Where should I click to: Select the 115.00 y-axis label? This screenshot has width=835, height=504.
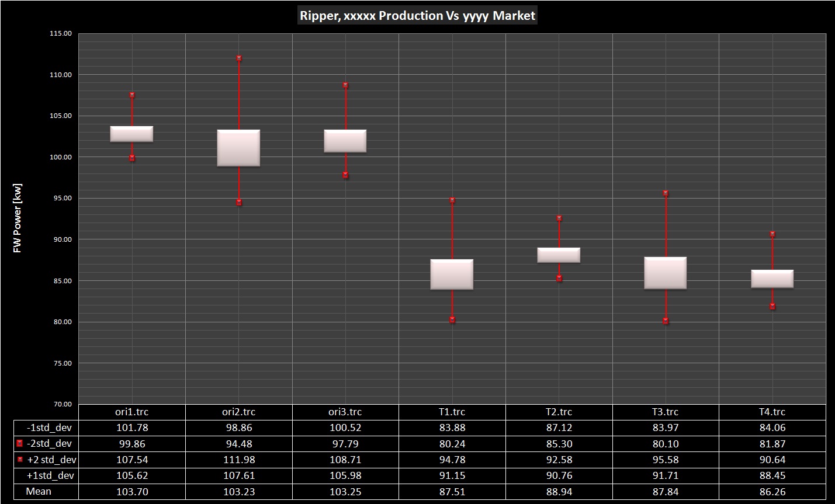click(61, 33)
